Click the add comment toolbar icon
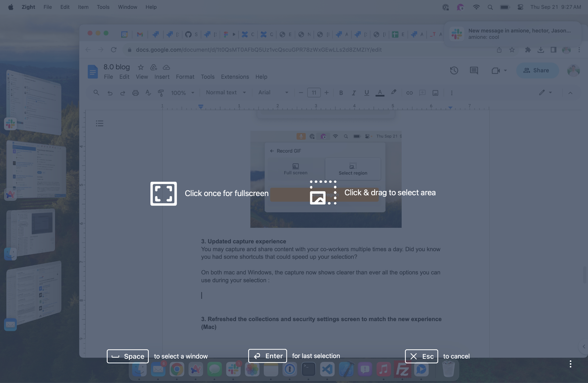Viewport: 588px width, 383px height. pos(422,93)
